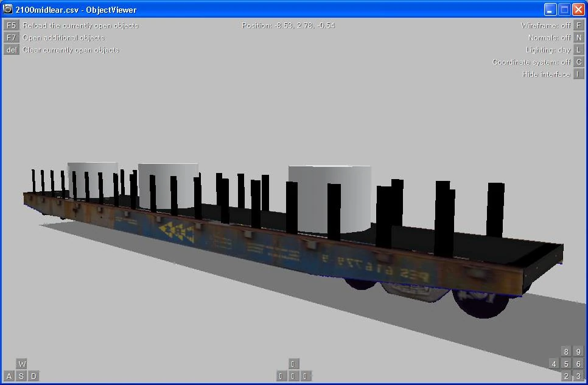Click the up arrow key icon
The width and height of the screenshot is (588, 385).
(293, 364)
